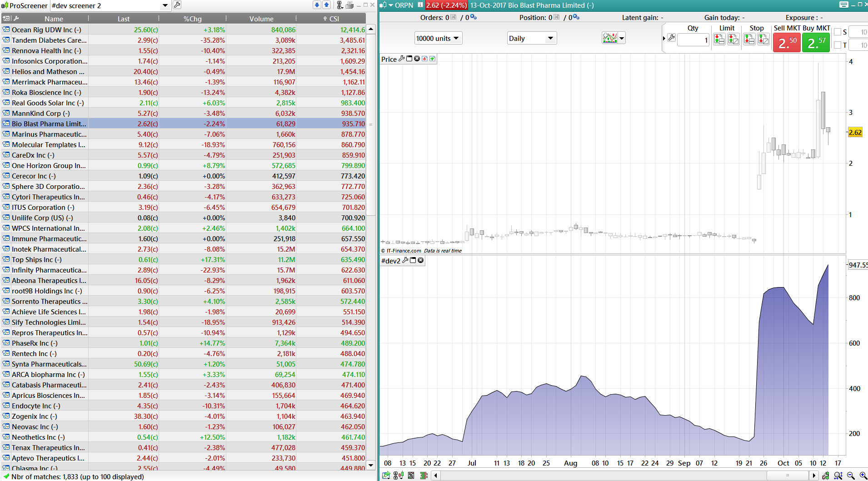
Task: Enable the S checkbox in order panel
Action: pos(838,32)
